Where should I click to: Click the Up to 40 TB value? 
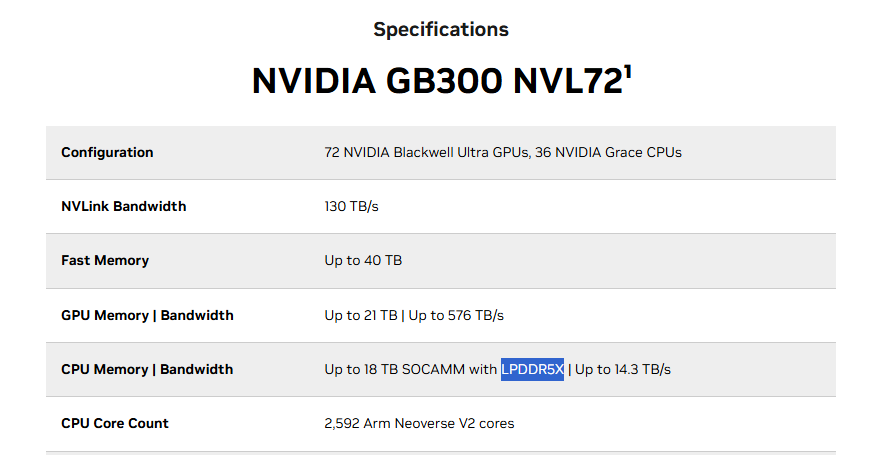click(x=363, y=261)
